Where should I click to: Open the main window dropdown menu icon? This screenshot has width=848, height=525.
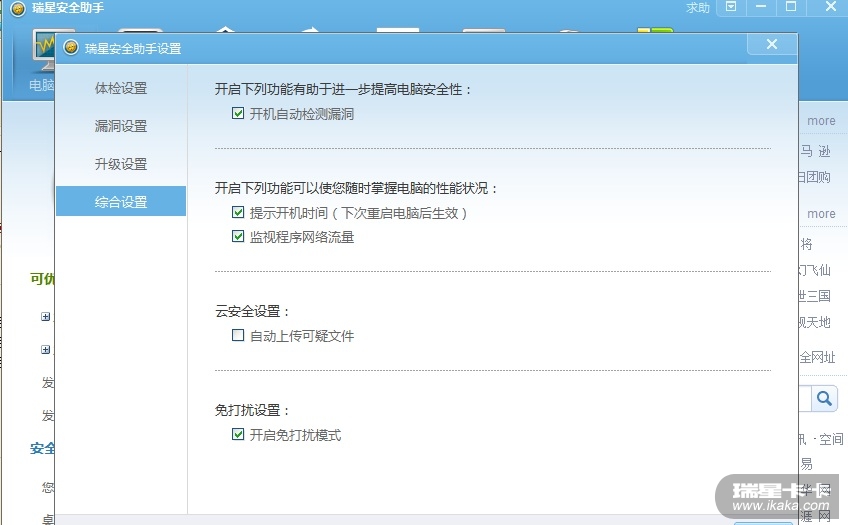731,7
